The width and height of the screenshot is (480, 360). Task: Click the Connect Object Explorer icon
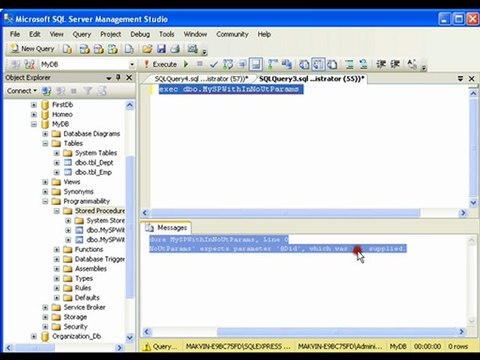[x=46, y=91]
